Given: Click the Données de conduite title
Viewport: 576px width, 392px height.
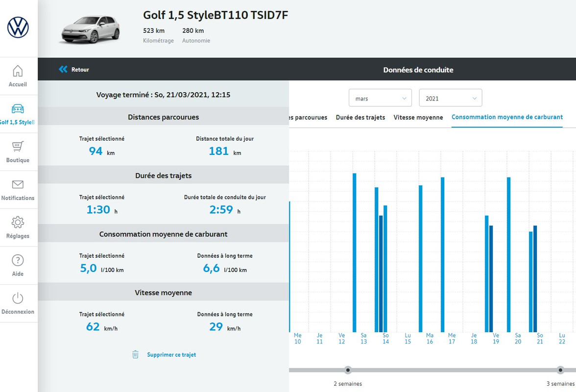Looking at the screenshot, I should tap(418, 70).
